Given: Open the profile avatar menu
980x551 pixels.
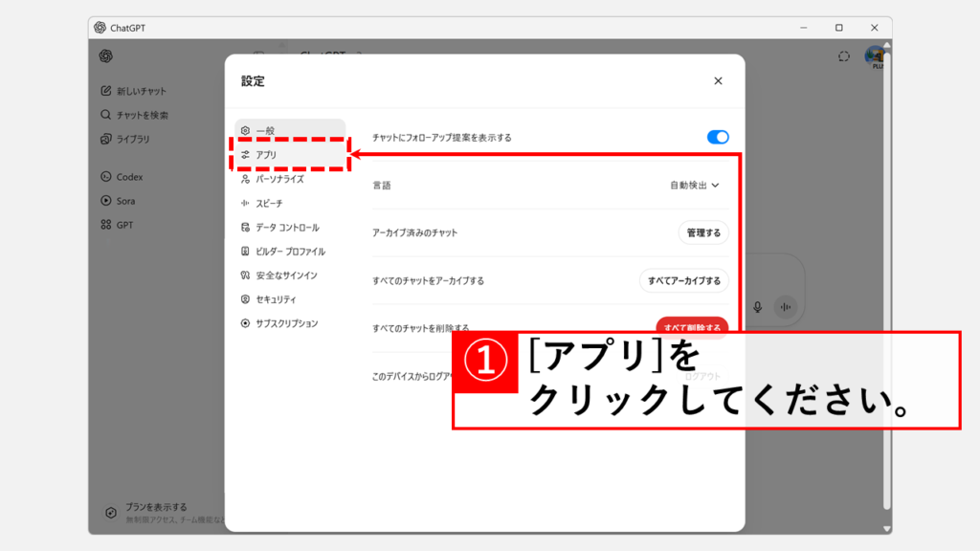Looking at the screenshot, I should [875, 56].
